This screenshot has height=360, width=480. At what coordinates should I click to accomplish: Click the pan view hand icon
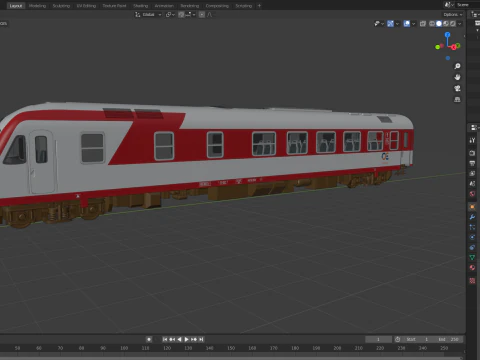click(x=457, y=77)
